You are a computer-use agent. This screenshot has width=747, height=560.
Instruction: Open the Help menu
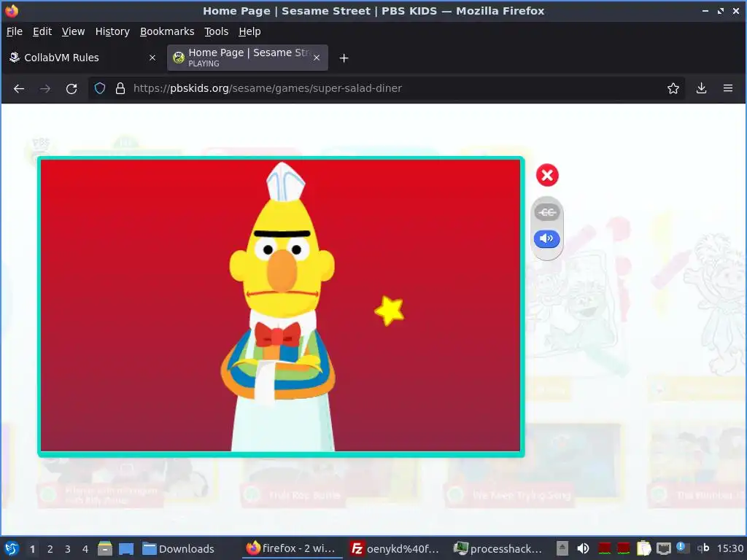tap(249, 31)
